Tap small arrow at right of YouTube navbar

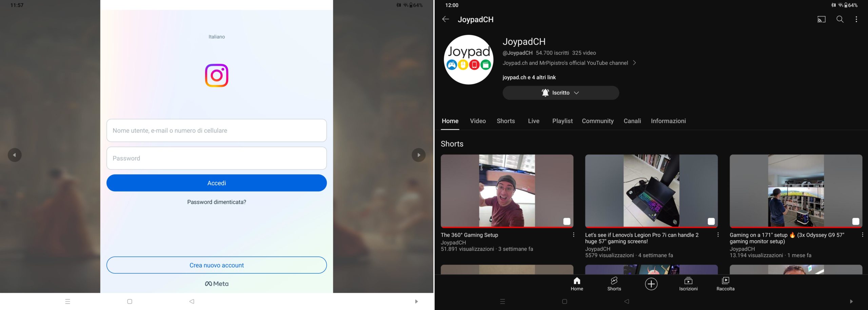(851, 301)
